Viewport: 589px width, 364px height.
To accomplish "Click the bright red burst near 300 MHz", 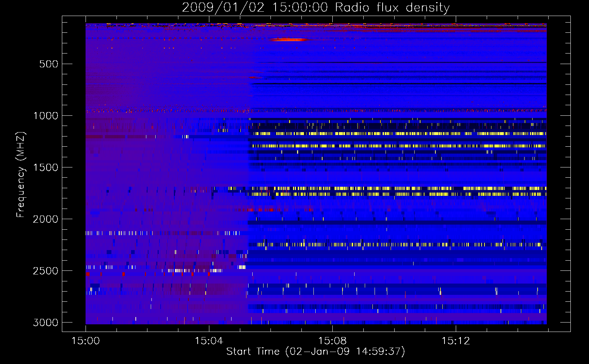I will (x=289, y=40).
